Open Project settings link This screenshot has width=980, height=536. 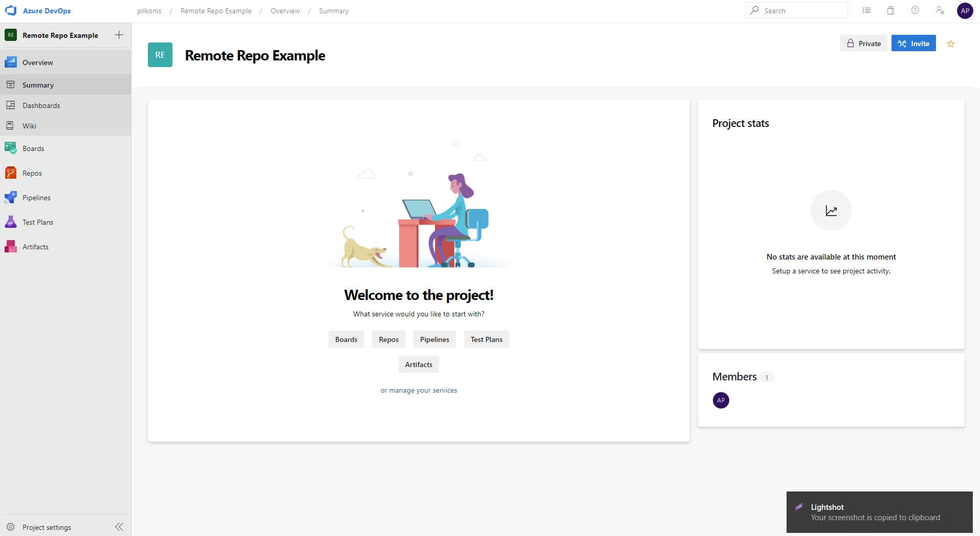(47, 527)
